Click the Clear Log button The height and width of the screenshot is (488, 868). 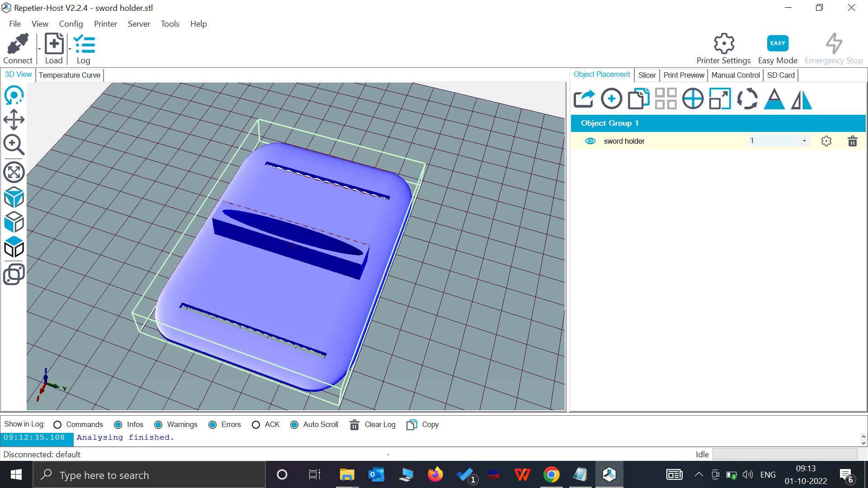[372, 425]
